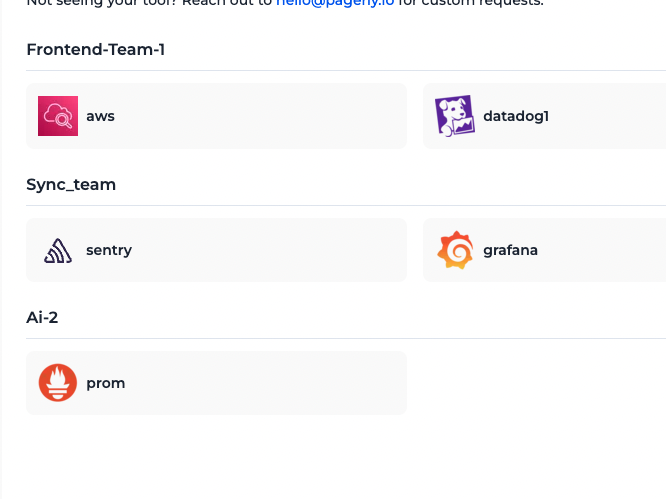Click the Sync_team section heading
This screenshot has height=499, width=666.
(71, 185)
